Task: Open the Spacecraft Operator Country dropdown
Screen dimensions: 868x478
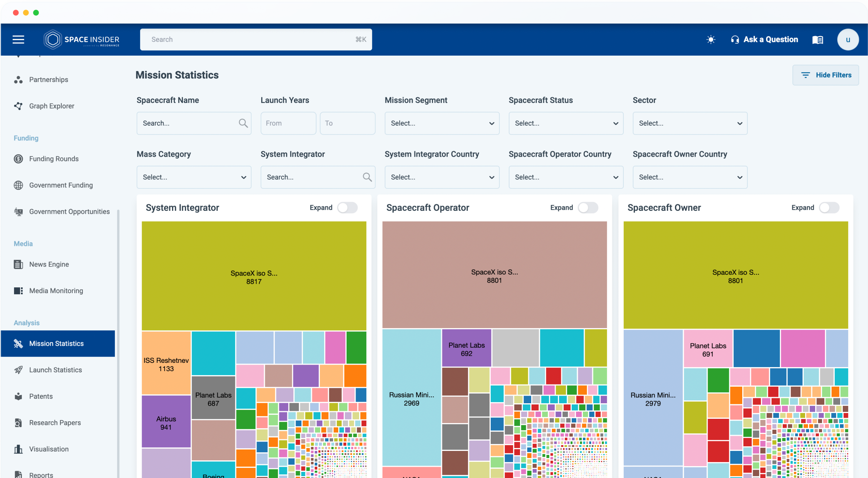Action: (x=566, y=177)
